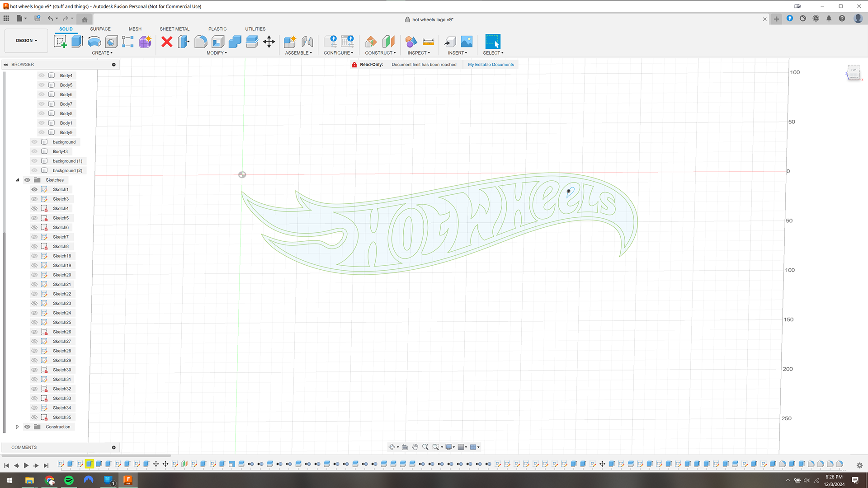Open the Notifications bell
The width and height of the screenshot is (868, 488).
(x=829, y=19)
